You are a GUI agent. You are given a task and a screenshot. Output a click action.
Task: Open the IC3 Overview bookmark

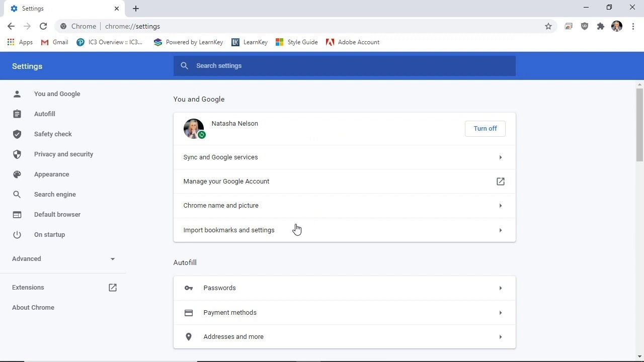point(110,42)
